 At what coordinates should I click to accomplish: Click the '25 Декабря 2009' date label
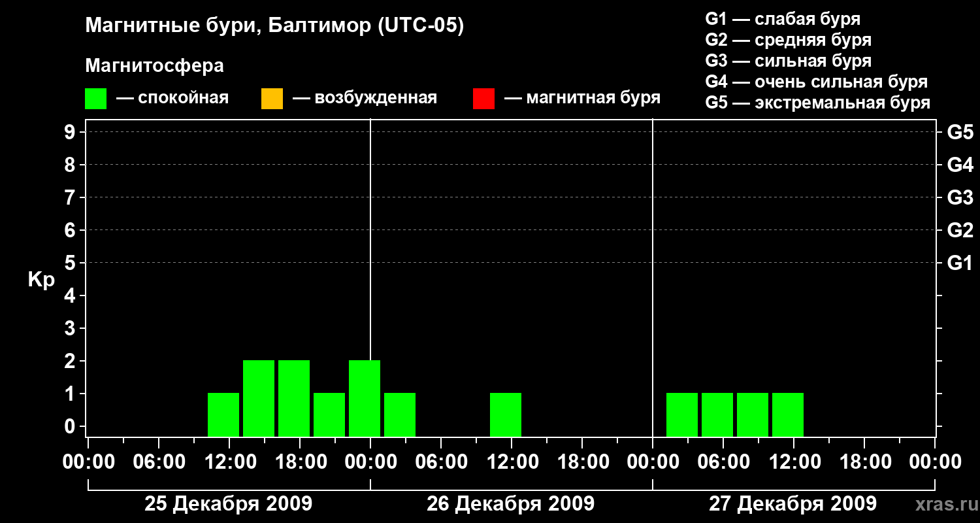click(x=228, y=504)
